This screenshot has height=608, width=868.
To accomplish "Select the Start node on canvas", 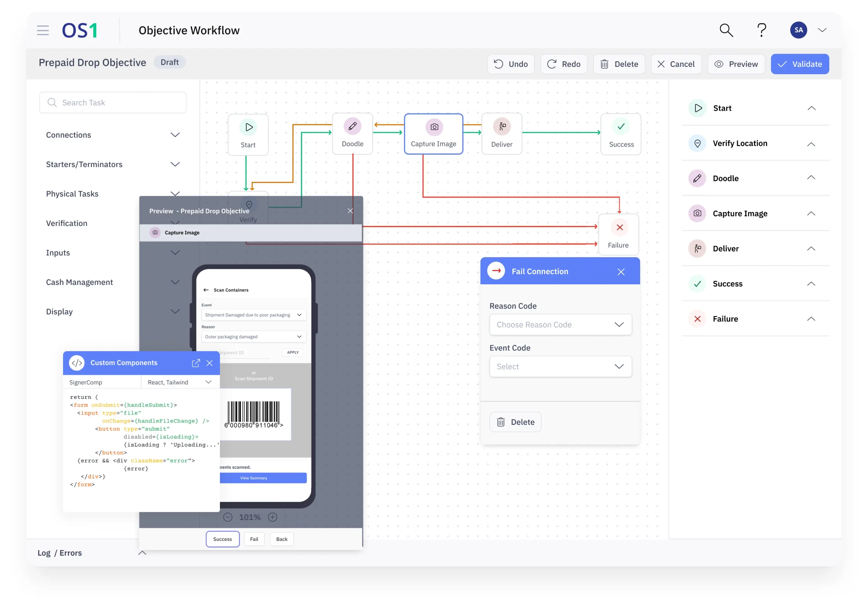I will [248, 135].
